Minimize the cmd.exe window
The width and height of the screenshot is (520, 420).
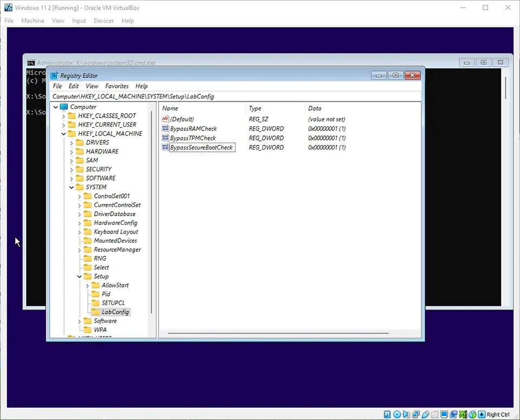(x=466, y=62)
